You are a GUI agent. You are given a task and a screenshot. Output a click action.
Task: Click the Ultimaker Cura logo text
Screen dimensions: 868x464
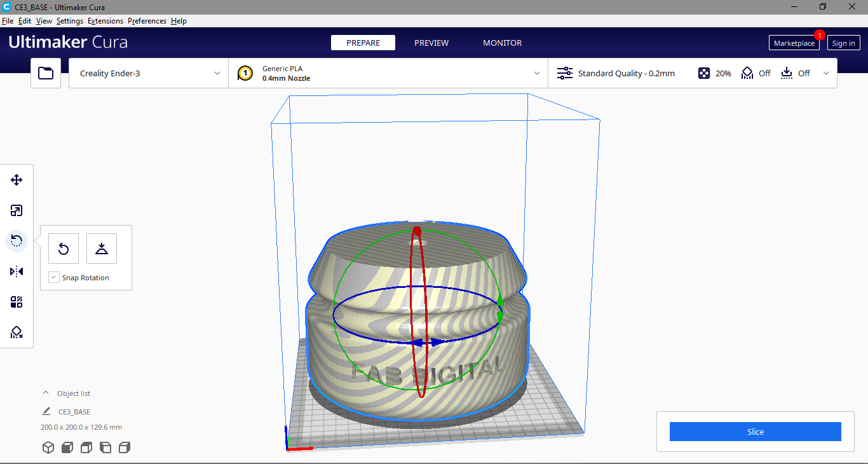tap(68, 43)
